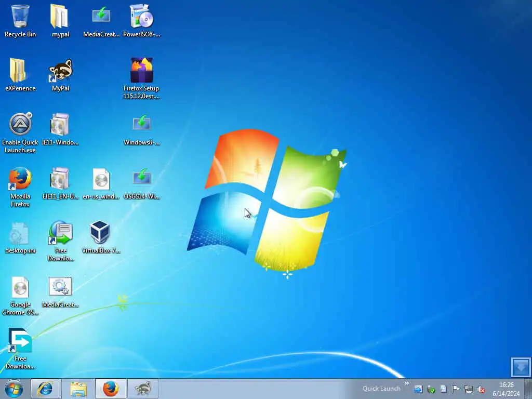The width and height of the screenshot is (532, 399).
Task: Select the desktop.ini file icon
Action: coord(20,237)
